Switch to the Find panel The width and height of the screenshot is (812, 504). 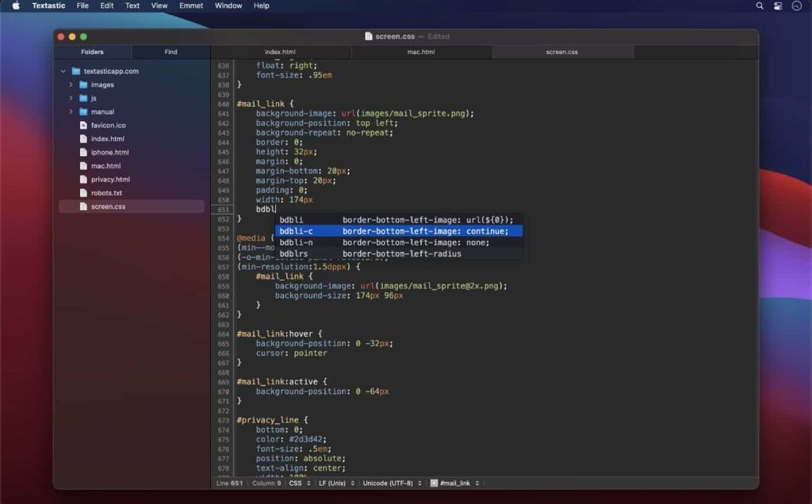click(x=170, y=52)
